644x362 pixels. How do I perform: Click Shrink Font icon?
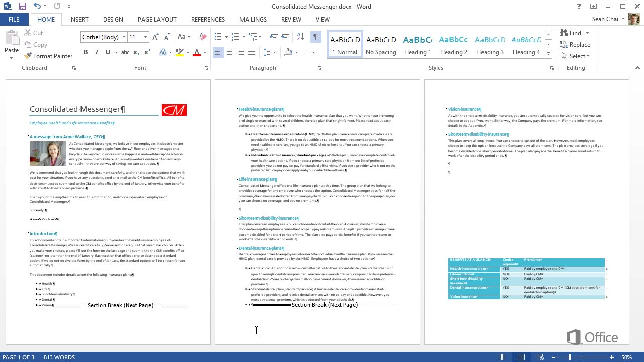pos(167,37)
